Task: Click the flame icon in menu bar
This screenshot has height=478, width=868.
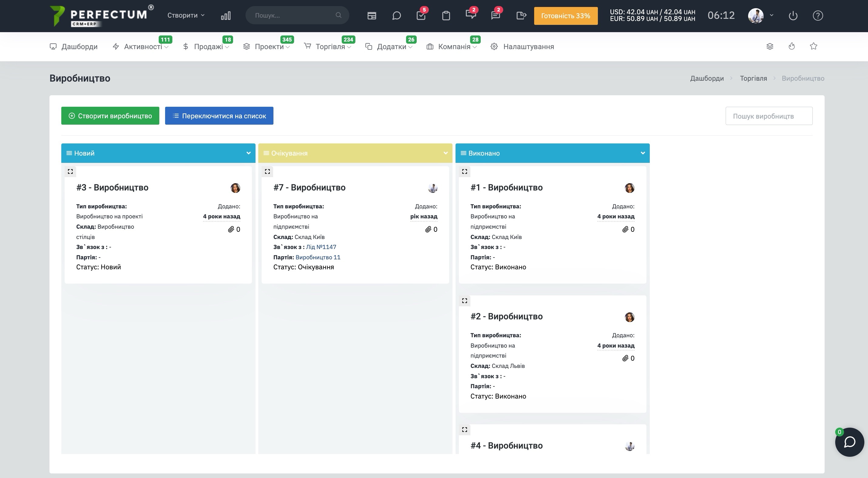Action: coord(792,46)
